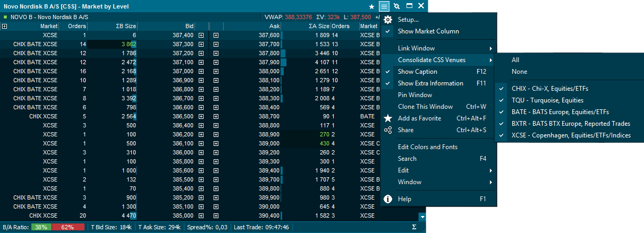Click Spread% 0,03 status entry
The width and height of the screenshot is (644, 233).
[x=207, y=227]
